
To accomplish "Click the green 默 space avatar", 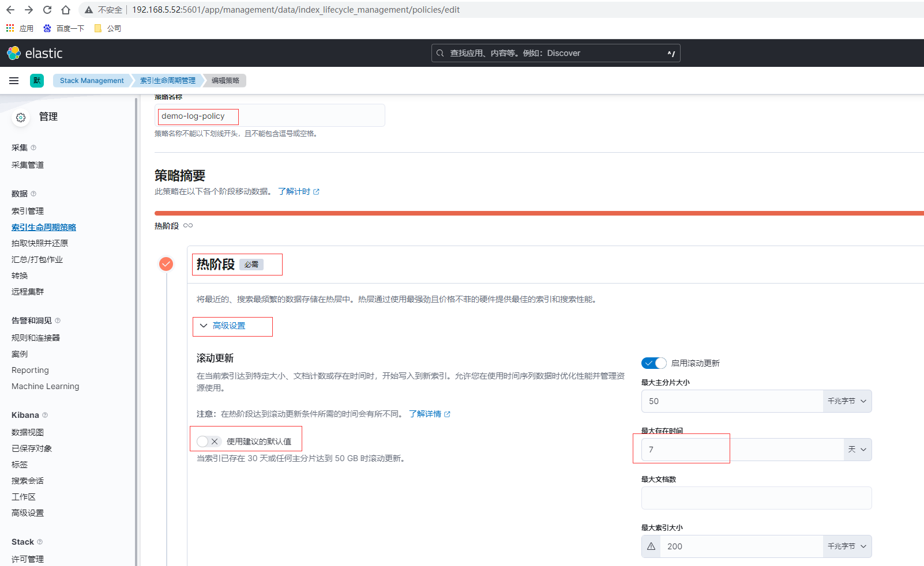I will (x=37, y=81).
